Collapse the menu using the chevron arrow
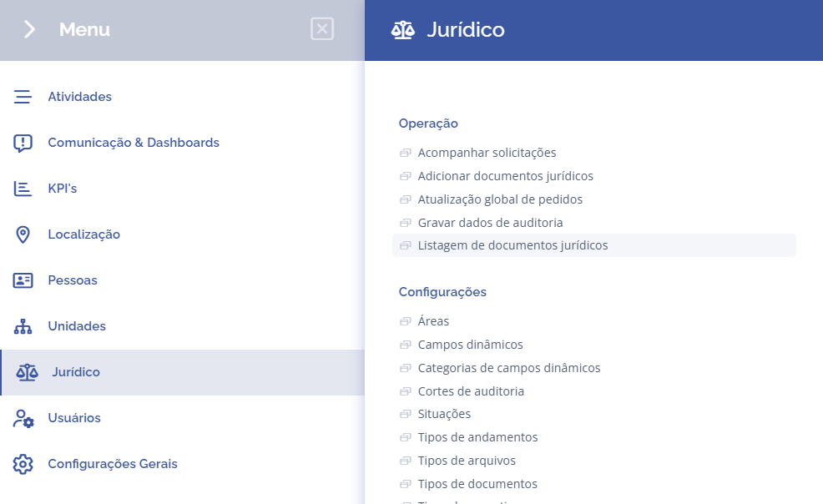 29,29
